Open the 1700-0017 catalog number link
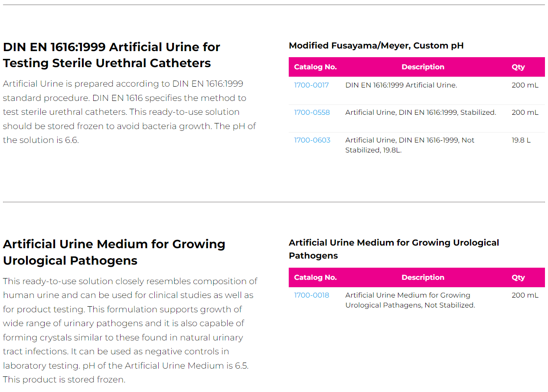Viewport: 548px width, 392px height. 311,85
